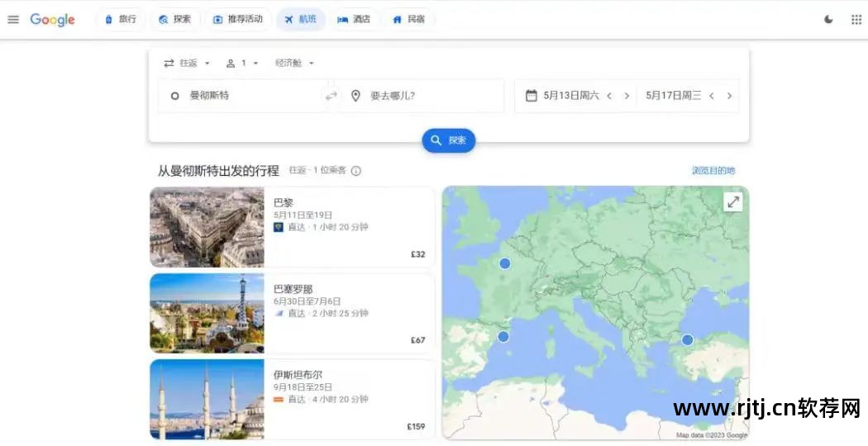Open the Google main hamburger menu
Image resolution: width=868 pixels, height=446 pixels.
(13, 19)
